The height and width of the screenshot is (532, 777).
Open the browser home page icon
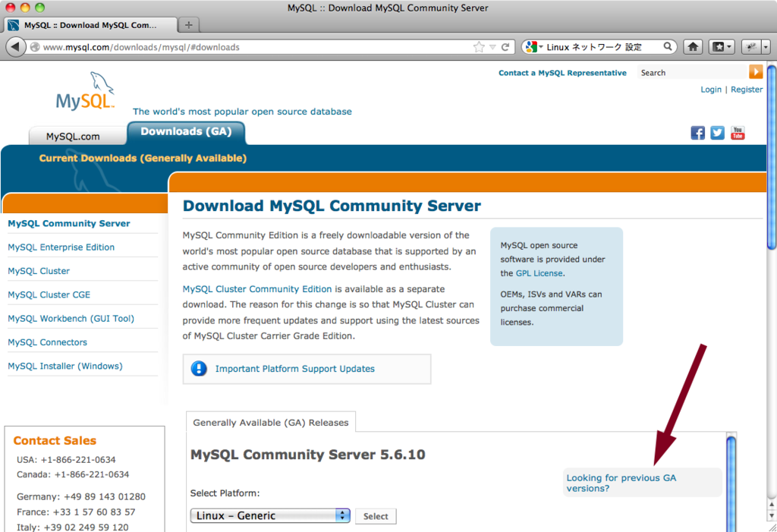(x=693, y=47)
